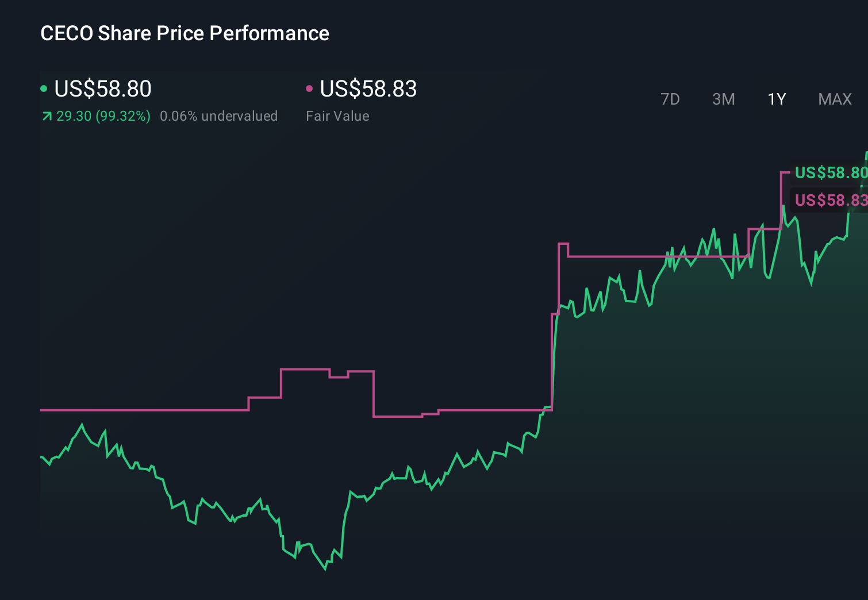Switch to the 1Y time range view
Screen dimensions: 868x600
pos(776,99)
